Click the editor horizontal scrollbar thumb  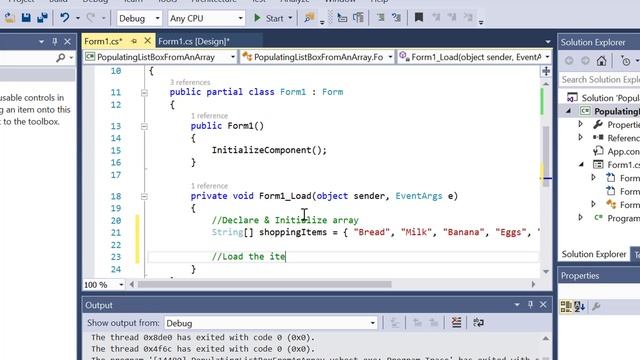pyautogui.click(x=264, y=284)
